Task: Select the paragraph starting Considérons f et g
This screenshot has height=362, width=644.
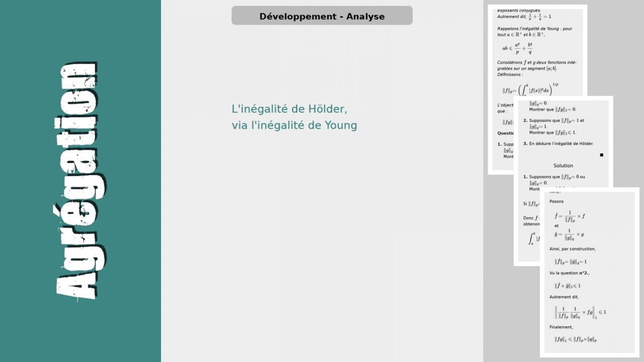Action: pyautogui.click(x=536, y=68)
